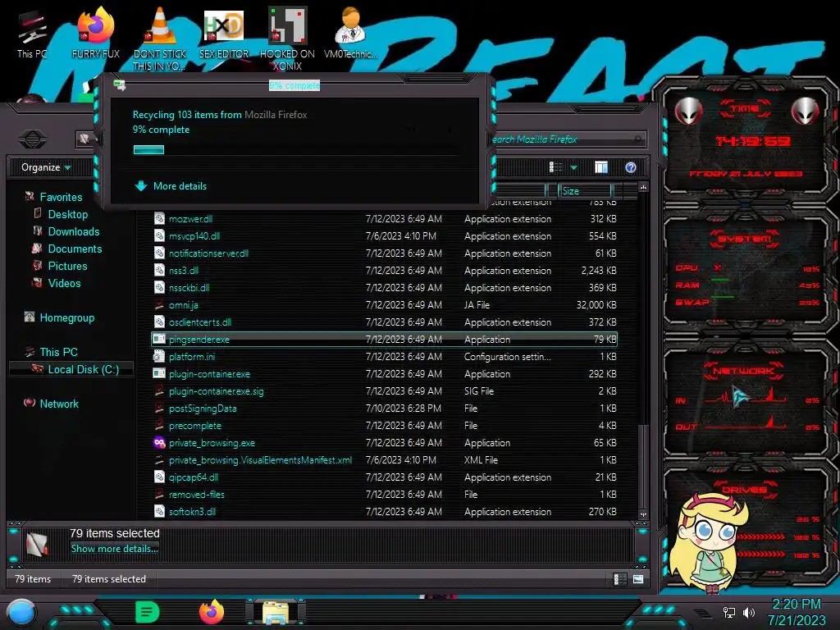Select Homegroup in the navigation pane

67,317
